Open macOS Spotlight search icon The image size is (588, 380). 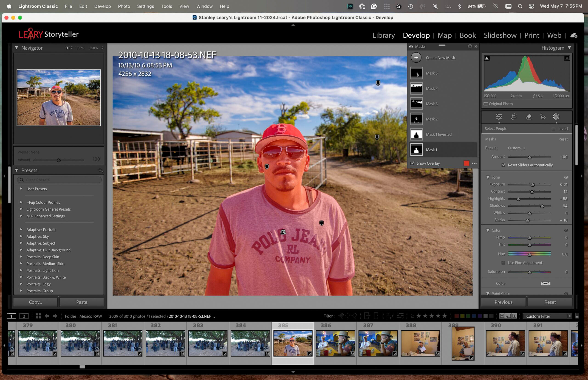[520, 6]
